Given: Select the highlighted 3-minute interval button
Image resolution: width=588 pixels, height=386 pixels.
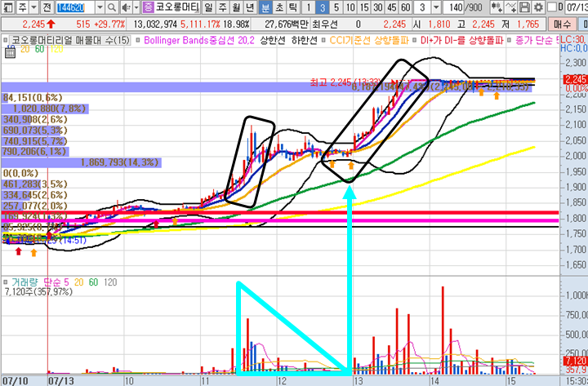Looking at the screenshot, I should 323,7.
